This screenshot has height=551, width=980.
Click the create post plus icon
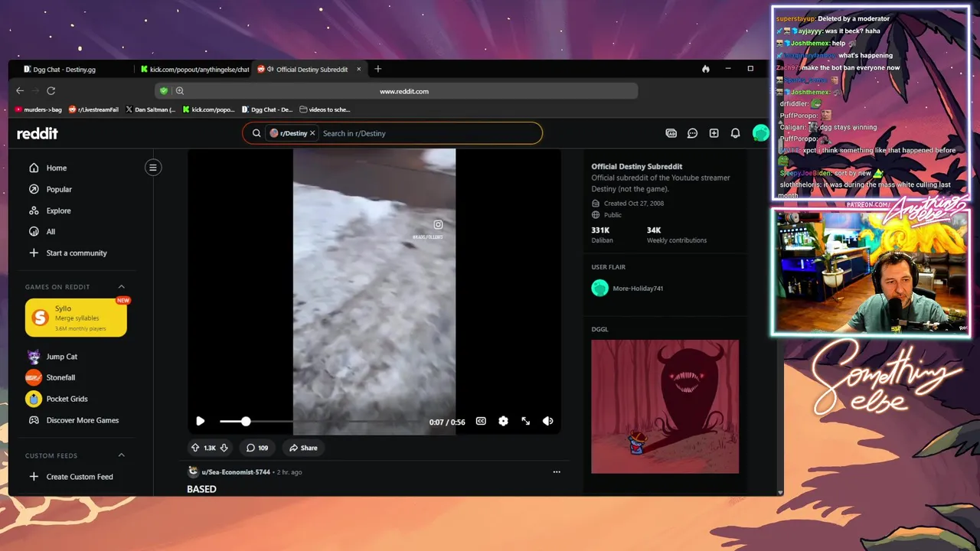[714, 133]
